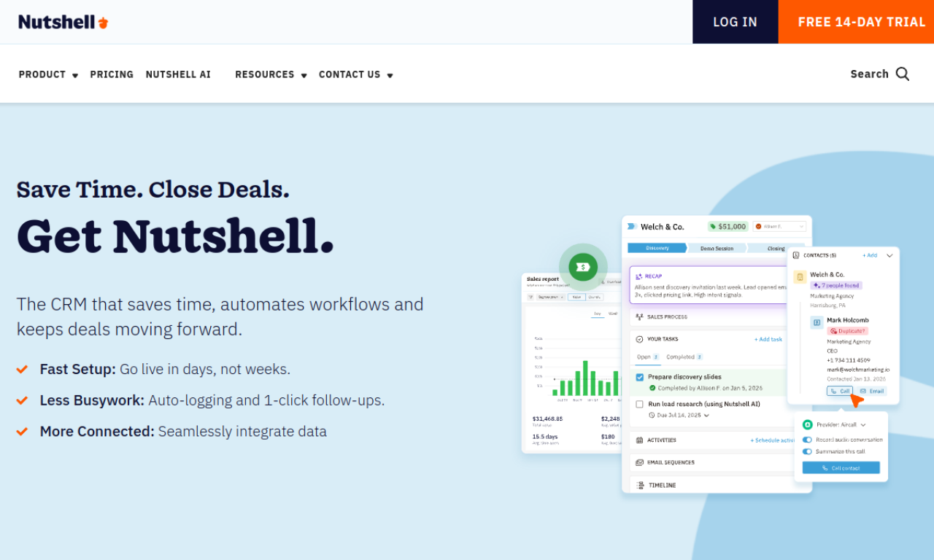
Task: Click the + Add task link
Action: click(x=768, y=339)
